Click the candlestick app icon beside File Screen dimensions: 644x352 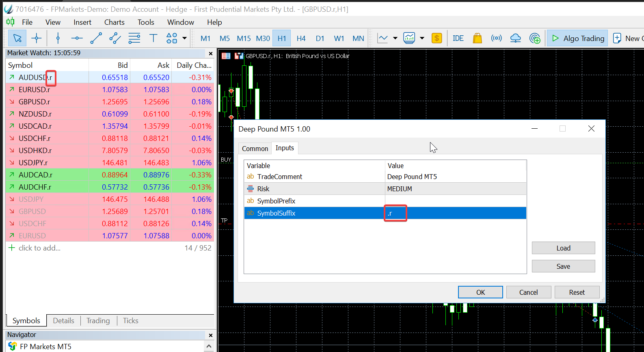[x=10, y=22]
